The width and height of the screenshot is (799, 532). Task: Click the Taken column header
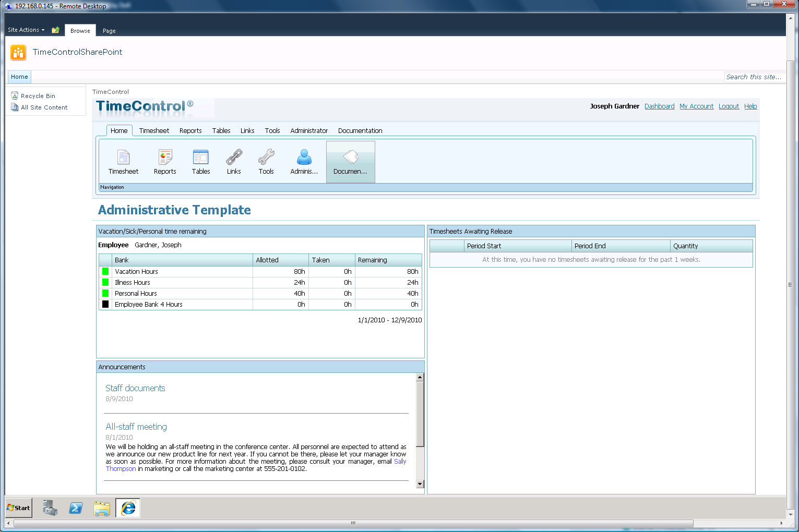point(332,260)
